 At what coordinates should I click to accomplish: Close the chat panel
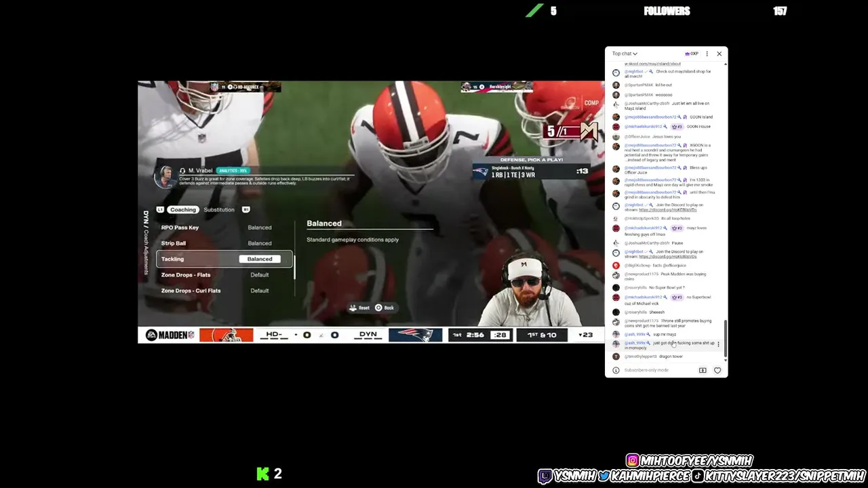click(719, 54)
